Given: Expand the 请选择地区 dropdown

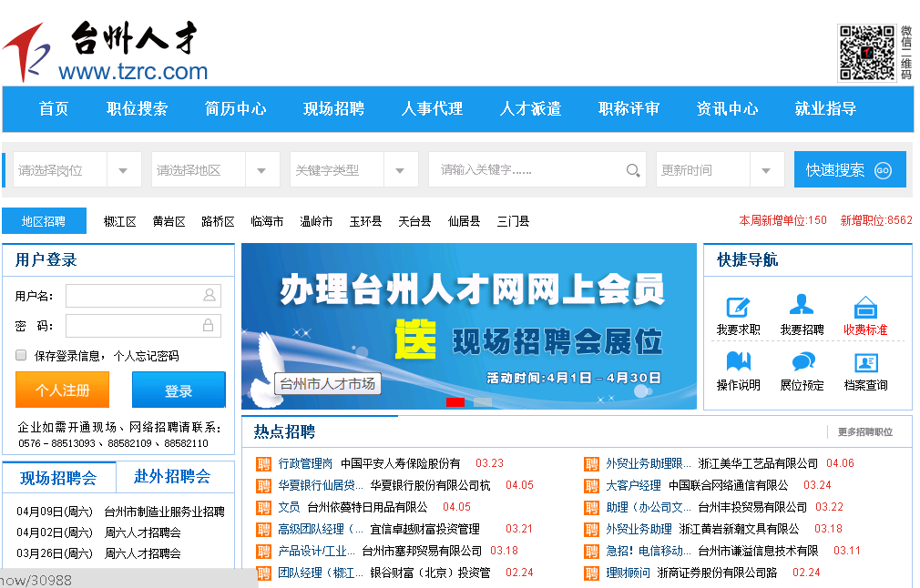Looking at the screenshot, I should pos(261,170).
